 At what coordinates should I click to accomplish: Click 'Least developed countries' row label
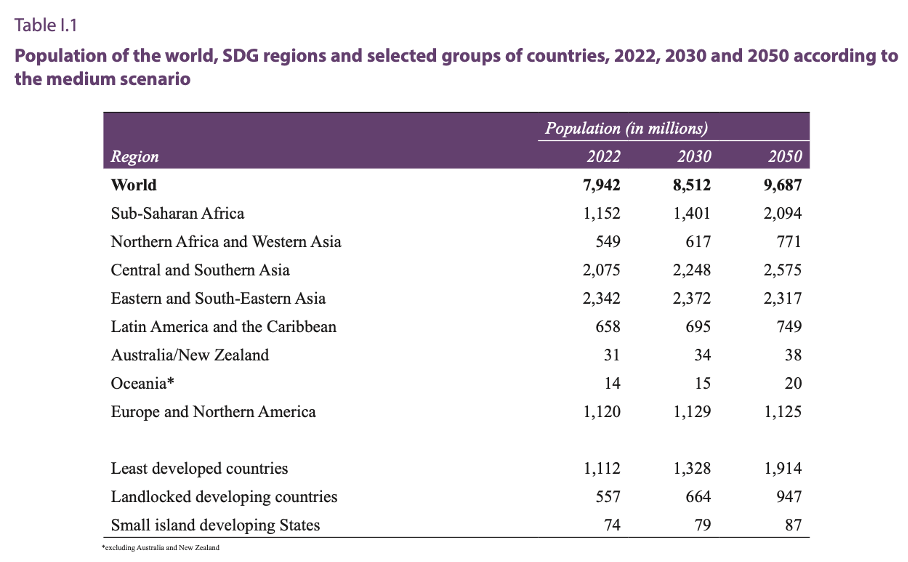[199, 468]
